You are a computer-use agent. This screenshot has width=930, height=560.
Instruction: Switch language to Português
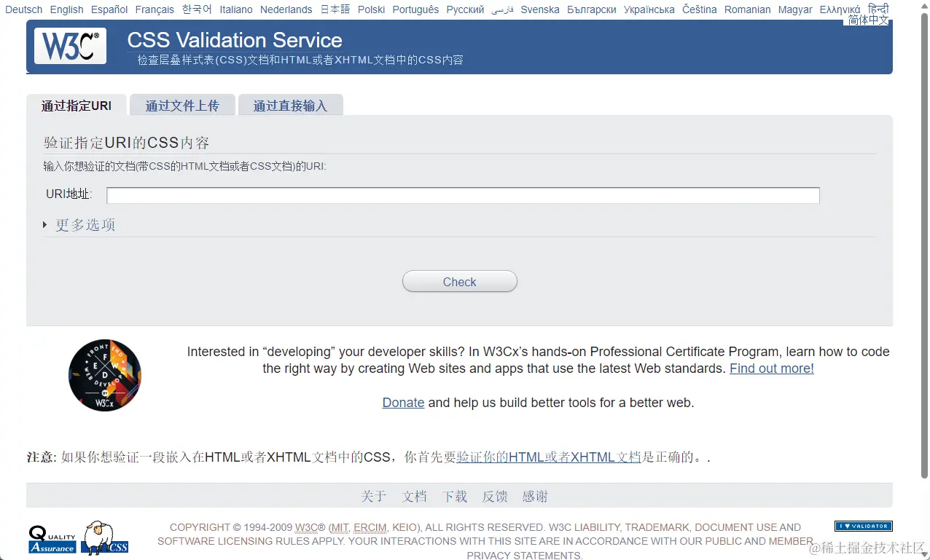click(x=415, y=9)
